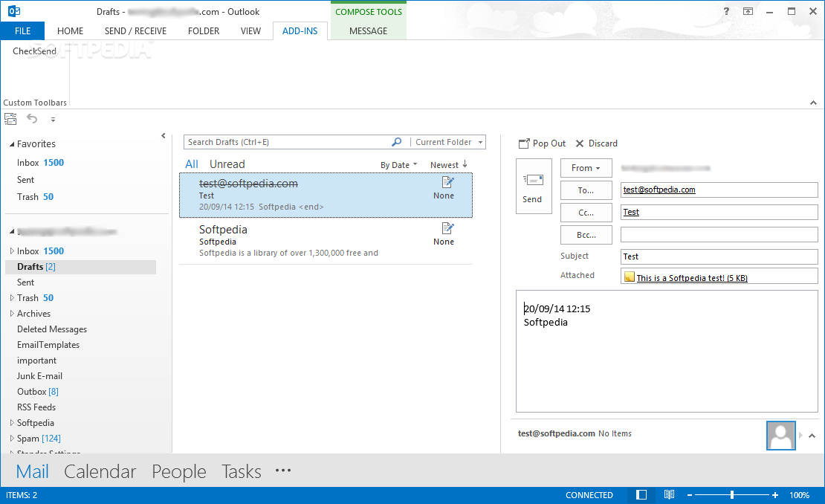
Task: Open the Outbox [8] folder
Action: pos(38,392)
